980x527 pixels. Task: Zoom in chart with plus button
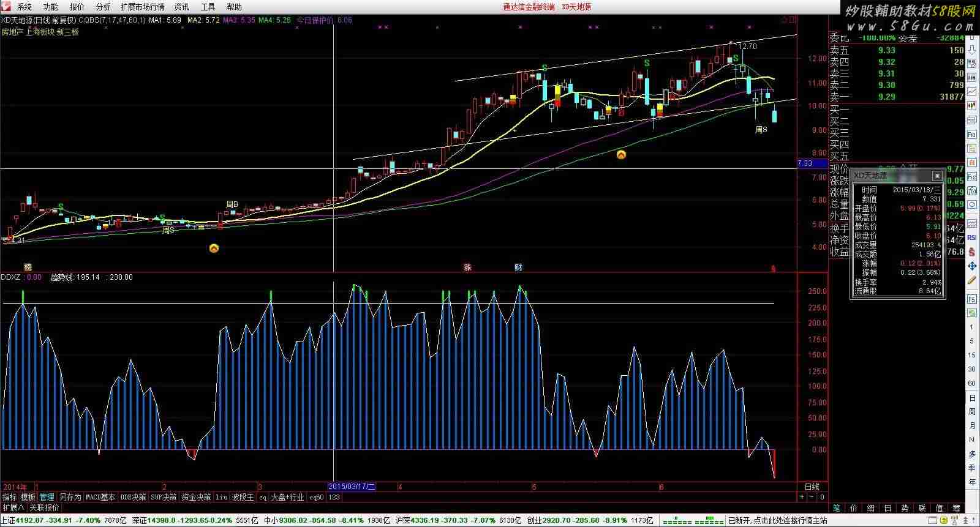[x=802, y=497]
